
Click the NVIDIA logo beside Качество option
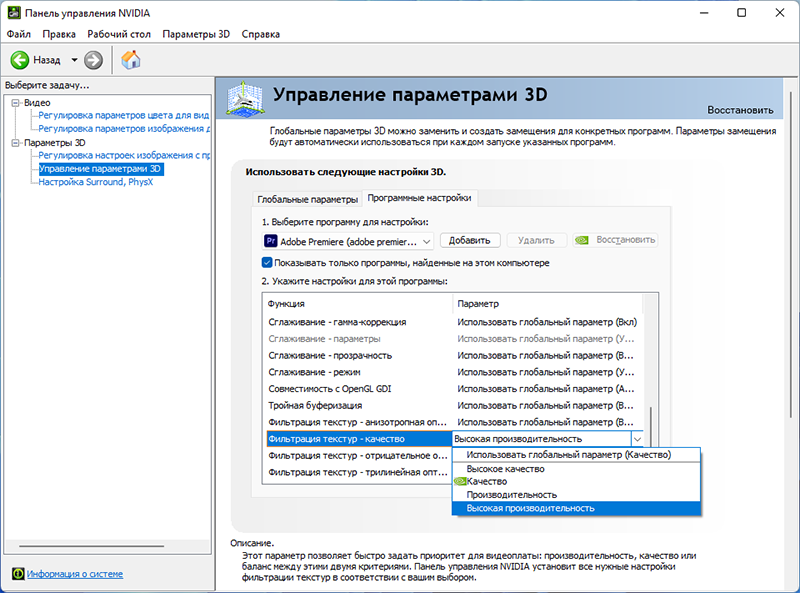pos(460,481)
